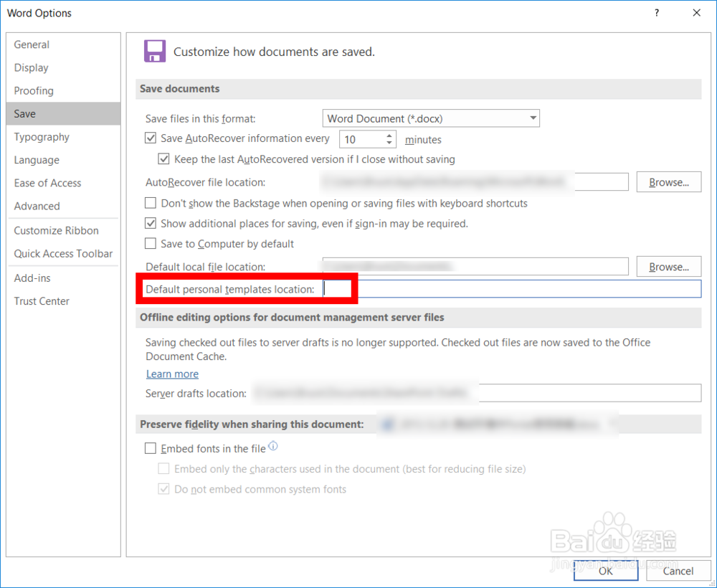The width and height of the screenshot is (717, 588).
Task: Confirm settings with OK button
Action: (x=606, y=571)
